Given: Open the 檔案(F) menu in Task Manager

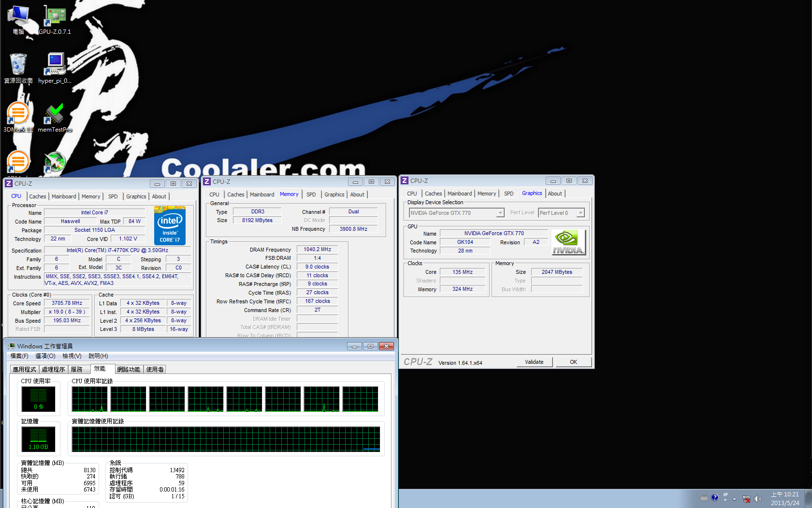Looking at the screenshot, I should (x=19, y=356).
